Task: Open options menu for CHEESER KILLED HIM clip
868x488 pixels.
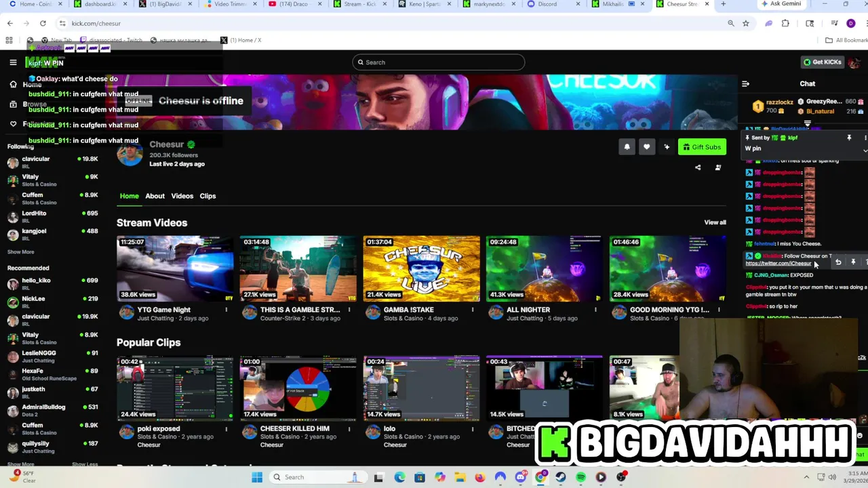Action: pos(349,429)
